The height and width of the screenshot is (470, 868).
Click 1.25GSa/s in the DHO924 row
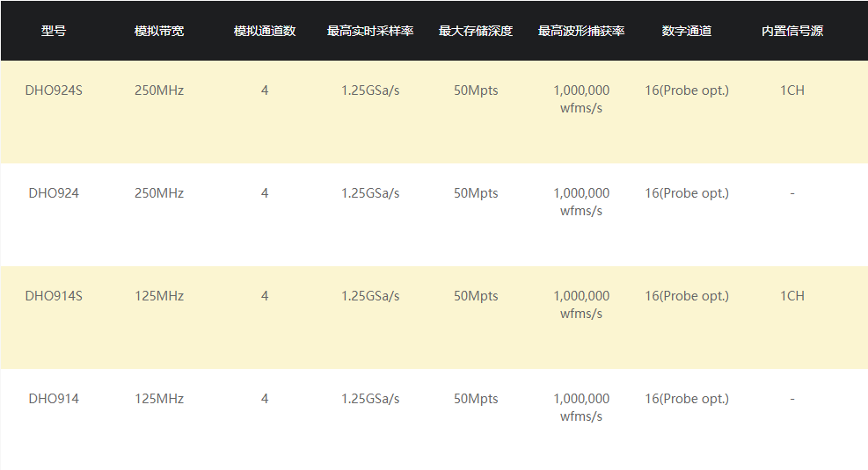(370, 193)
